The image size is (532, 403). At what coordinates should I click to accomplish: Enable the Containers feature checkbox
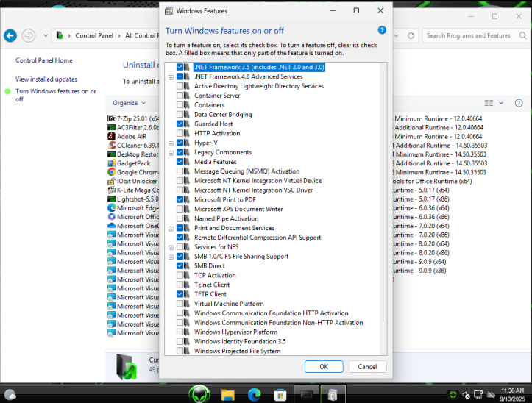click(180, 105)
